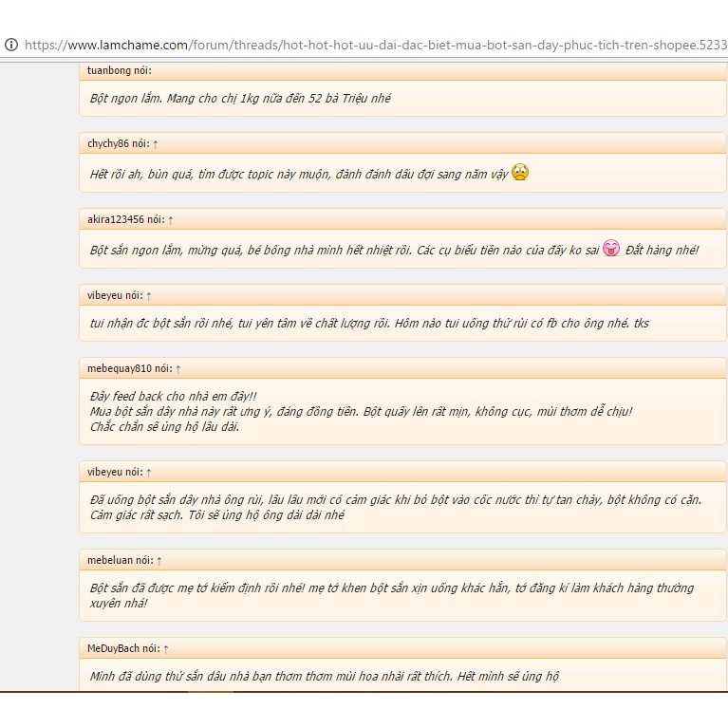Click the up arrow next to akira123456
728x728 pixels.
pyautogui.click(x=170, y=219)
